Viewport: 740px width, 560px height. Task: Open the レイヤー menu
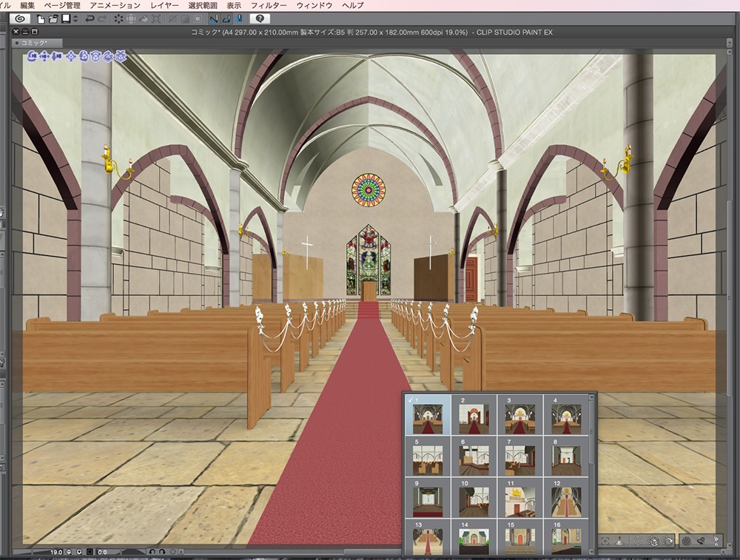165,5
